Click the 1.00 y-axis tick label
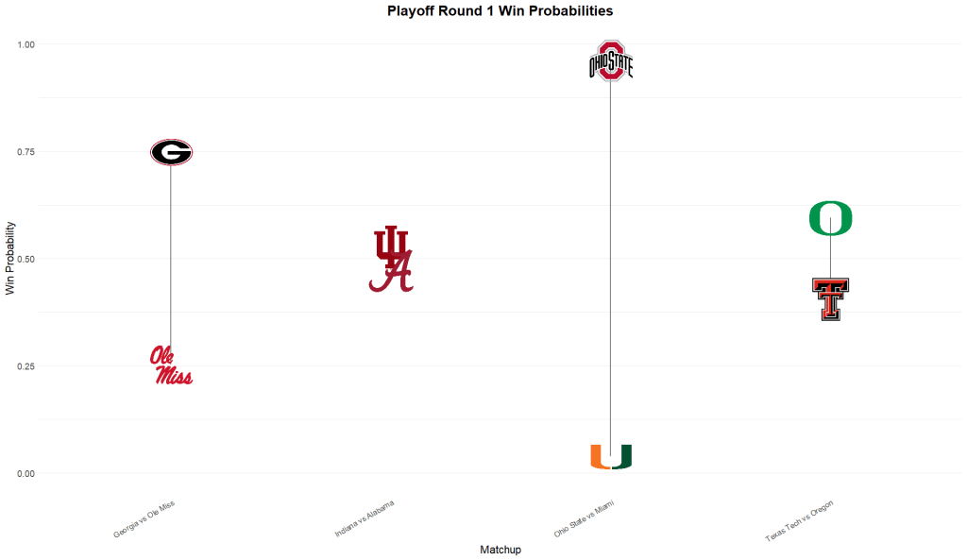This screenshot has width=967, height=560. (x=25, y=44)
